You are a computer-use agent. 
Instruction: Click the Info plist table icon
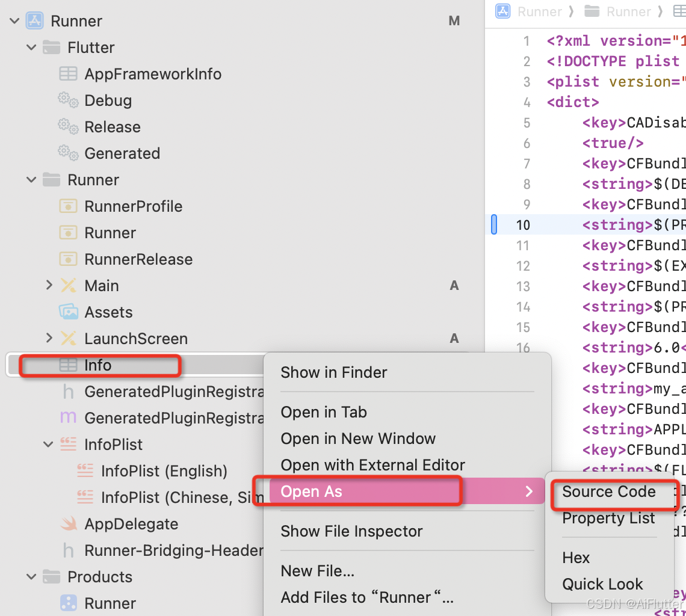(x=68, y=365)
